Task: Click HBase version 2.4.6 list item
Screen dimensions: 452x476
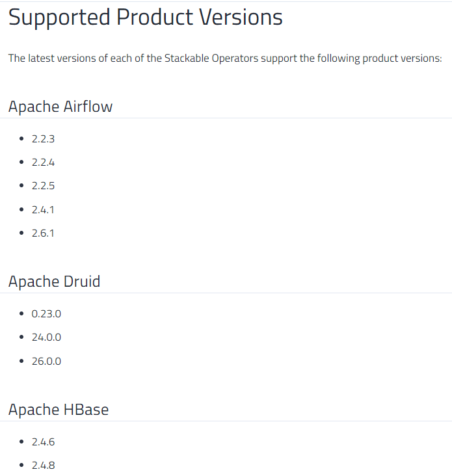Action: [x=43, y=442]
